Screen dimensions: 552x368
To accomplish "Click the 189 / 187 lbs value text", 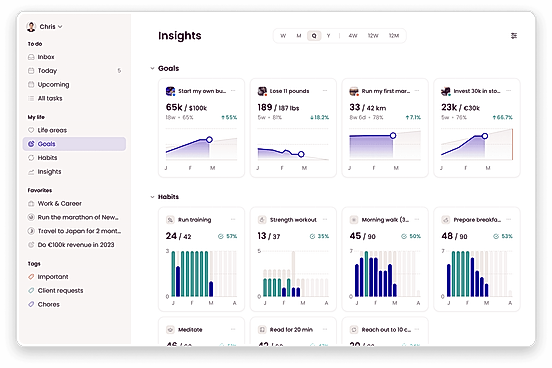I will (278, 107).
